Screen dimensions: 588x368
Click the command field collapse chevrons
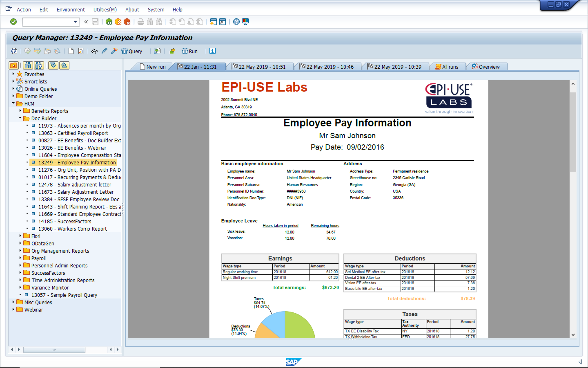click(86, 22)
